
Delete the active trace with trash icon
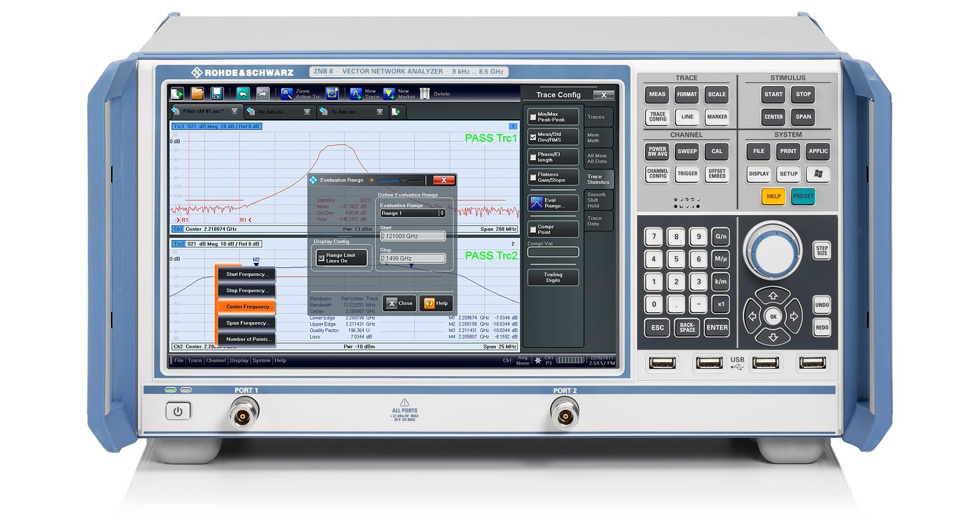coord(425,93)
